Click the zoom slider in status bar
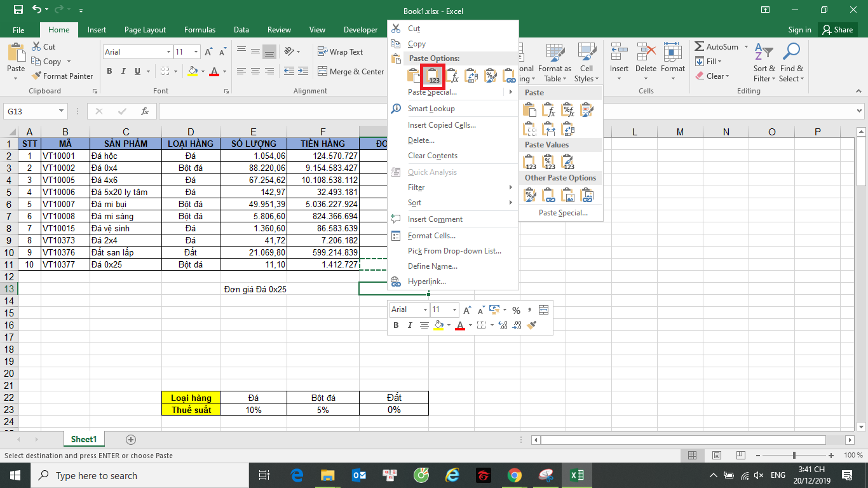Viewport: 868px width, 488px height. (x=794, y=456)
